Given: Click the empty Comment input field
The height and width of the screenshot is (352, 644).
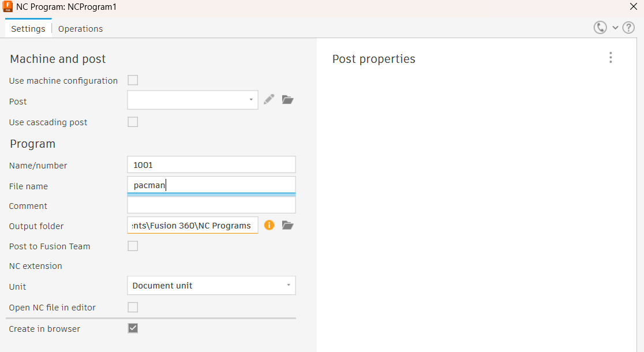Looking at the screenshot, I should point(212,205).
